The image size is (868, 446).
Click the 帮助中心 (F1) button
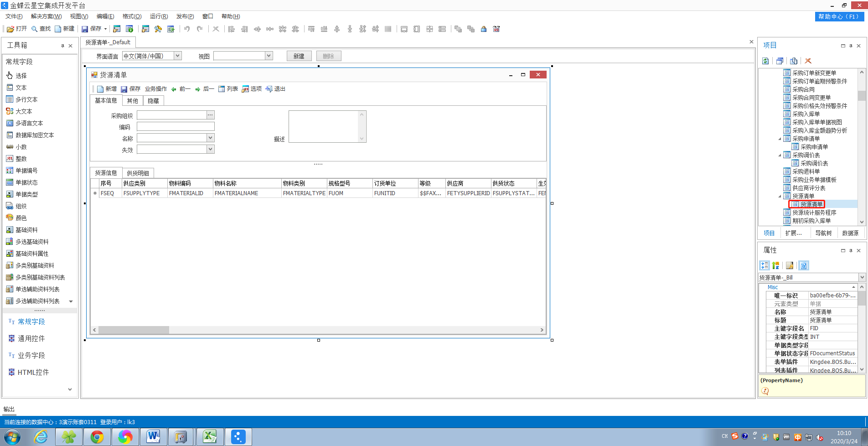[x=839, y=16]
